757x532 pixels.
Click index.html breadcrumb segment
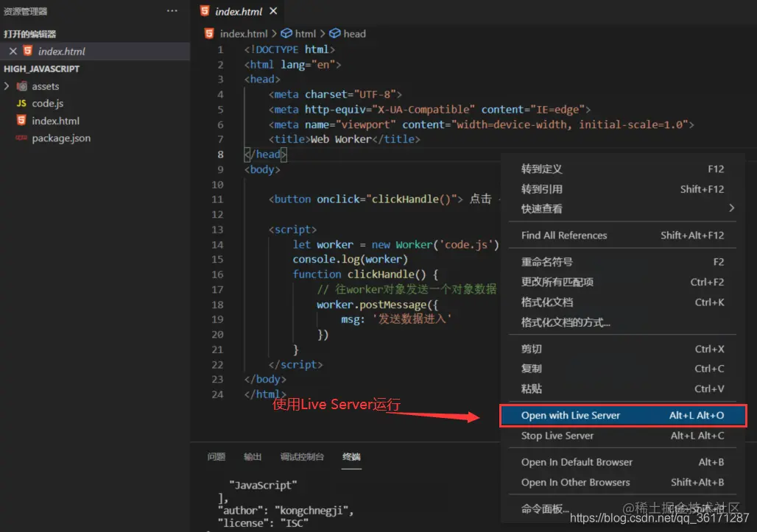coord(243,34)
